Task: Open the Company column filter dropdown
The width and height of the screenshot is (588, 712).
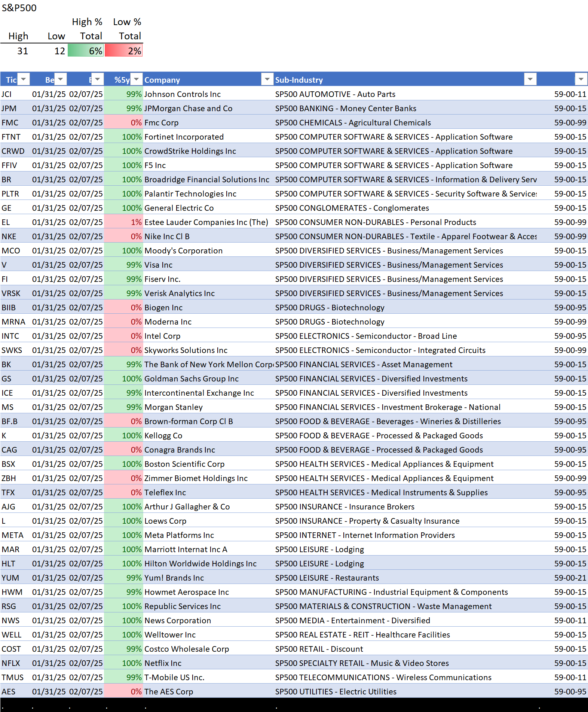Action: coord(267,79)
